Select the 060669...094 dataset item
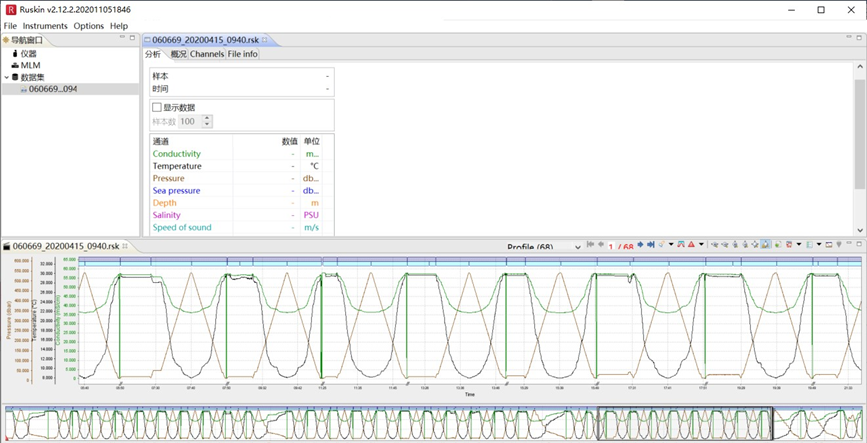This screenshot has width=867, height=443. (x=52, y=89)
